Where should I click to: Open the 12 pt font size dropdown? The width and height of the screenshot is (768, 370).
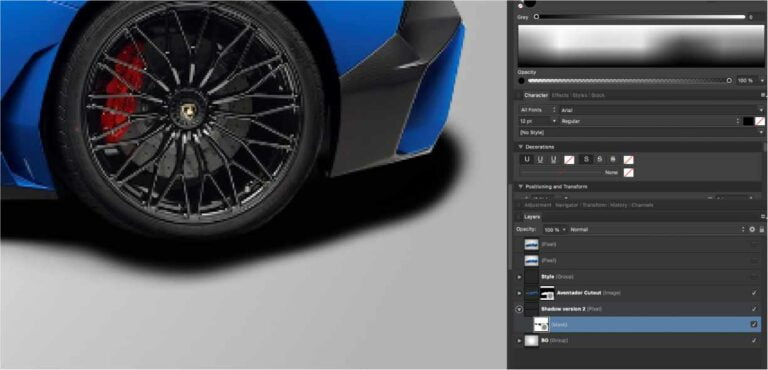pyautogui.click(x=538, y=121)
